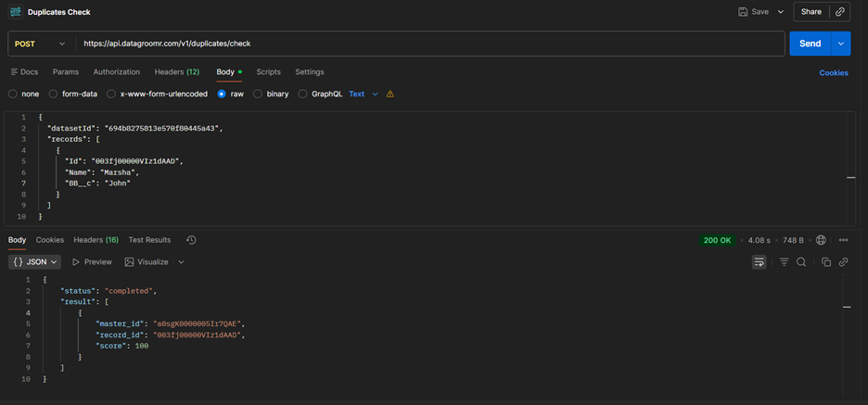Click the "BB__c": "John" line
Viewport: 868px width, 405px height.
click(97, 184)
